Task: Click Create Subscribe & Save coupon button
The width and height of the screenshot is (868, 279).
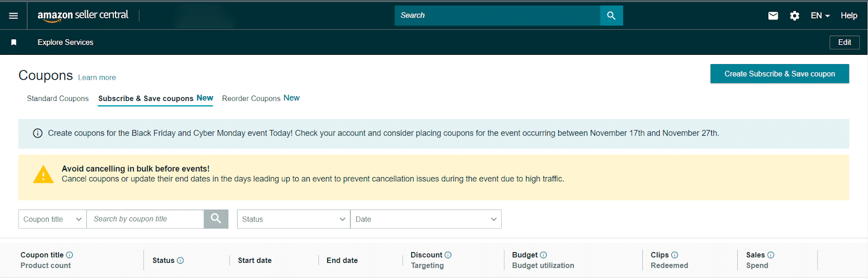Action: coord(780,74)
